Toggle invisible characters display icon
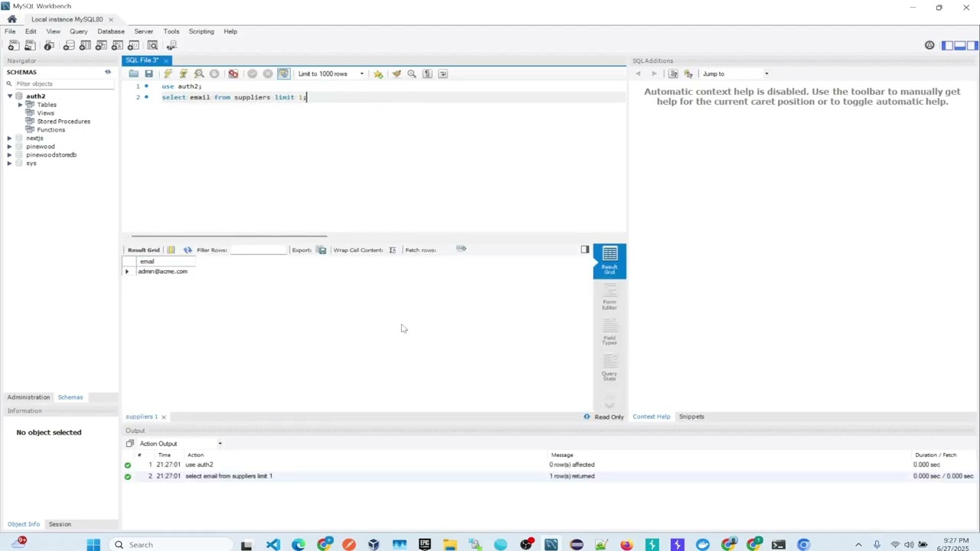 point(427,73)
